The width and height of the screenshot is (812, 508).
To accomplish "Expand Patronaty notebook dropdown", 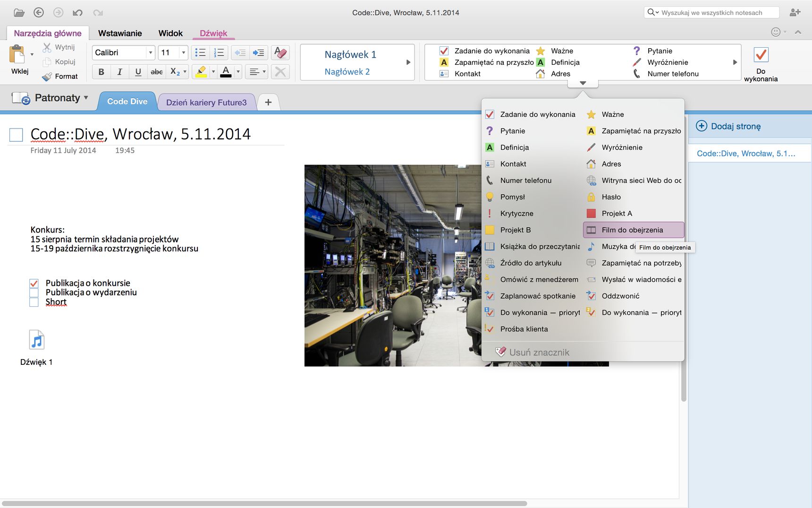I will 86,98.
